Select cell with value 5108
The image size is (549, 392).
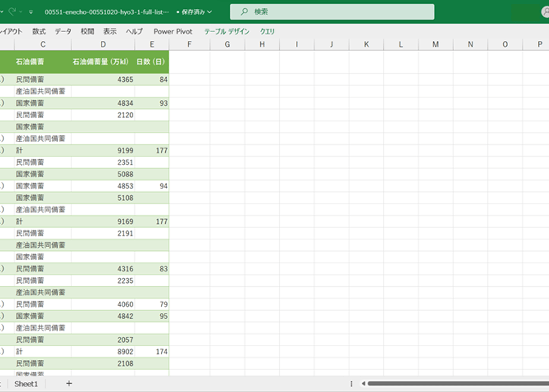click(103, 198)
